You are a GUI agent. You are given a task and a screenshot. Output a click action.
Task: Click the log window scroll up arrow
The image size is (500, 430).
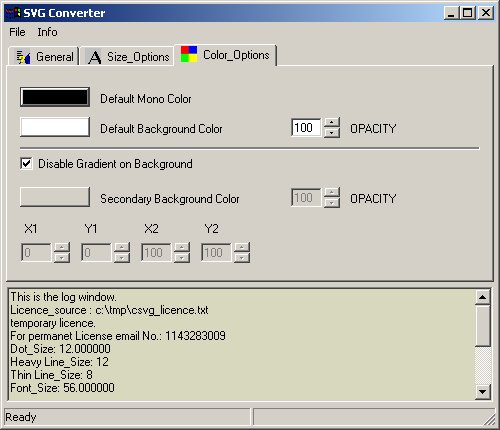[x=482, y=297]
